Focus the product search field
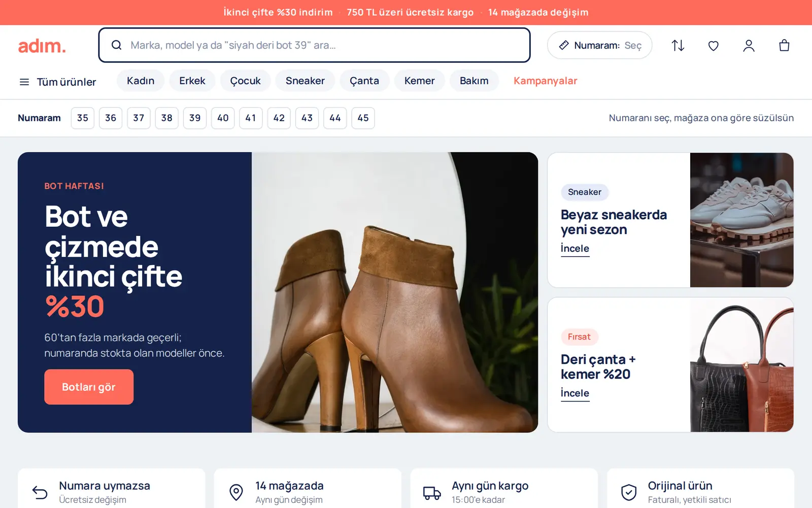The height and width of the screenshot is (508, 812). (x=314, y=45)
